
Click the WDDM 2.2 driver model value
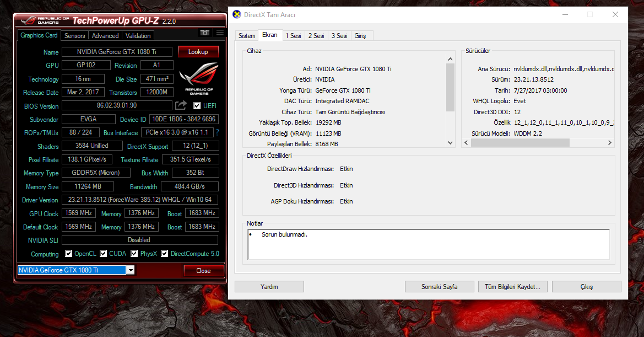(528, 133)
